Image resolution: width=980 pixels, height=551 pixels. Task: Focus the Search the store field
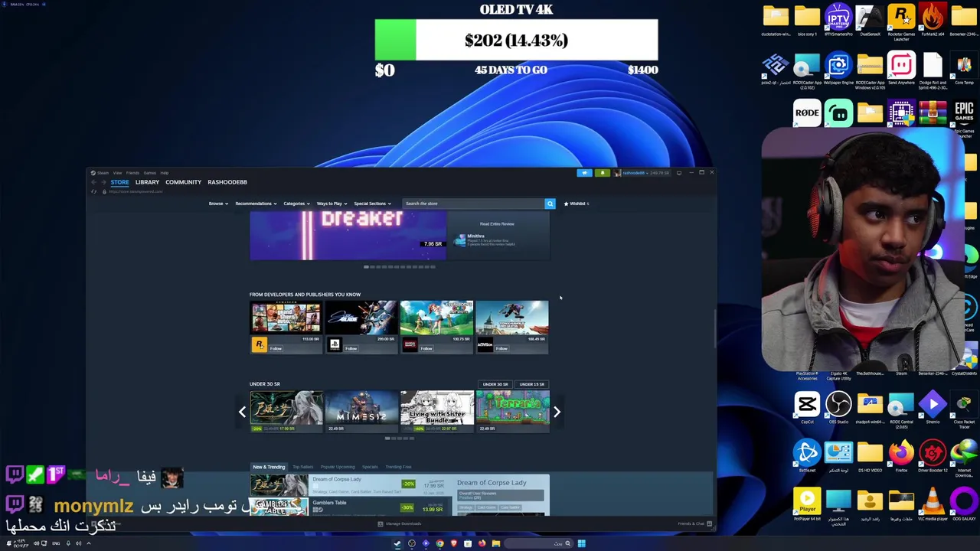point(472,204)
